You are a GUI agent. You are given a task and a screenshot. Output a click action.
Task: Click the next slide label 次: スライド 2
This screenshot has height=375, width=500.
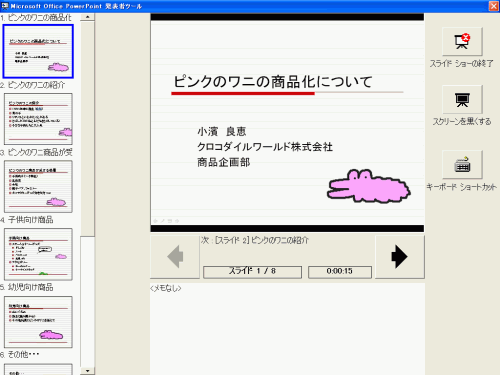[x=255, y=240]
